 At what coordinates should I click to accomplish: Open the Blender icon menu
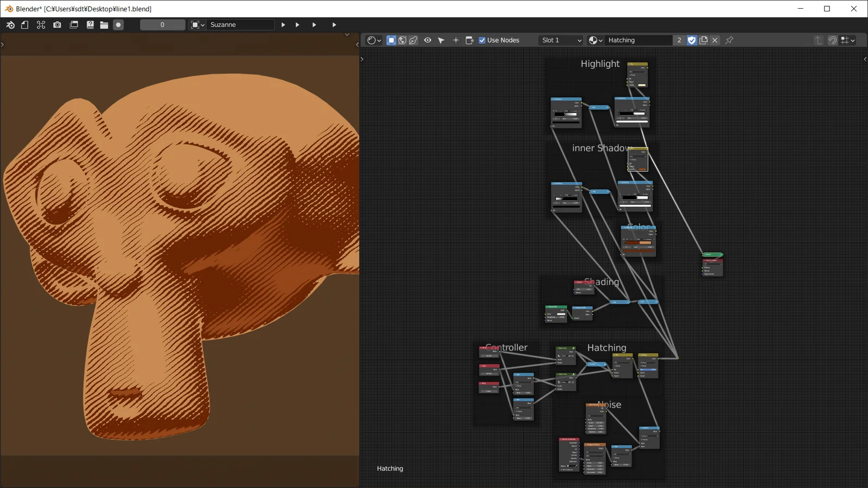tap(10, 24)
